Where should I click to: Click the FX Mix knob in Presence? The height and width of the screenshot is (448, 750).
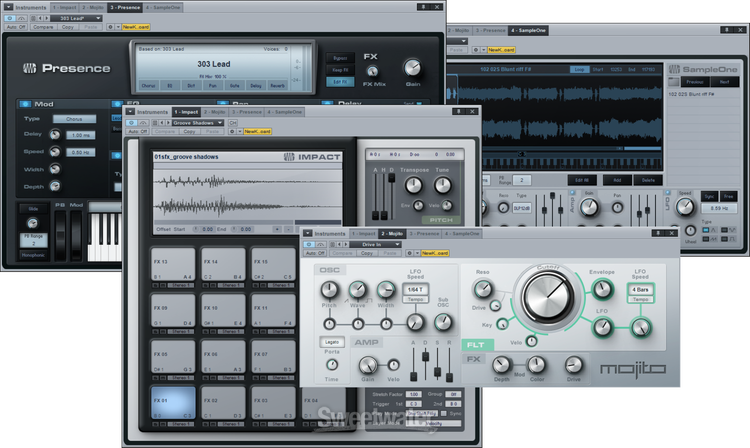pyautogui.click(x=373, y=71)
